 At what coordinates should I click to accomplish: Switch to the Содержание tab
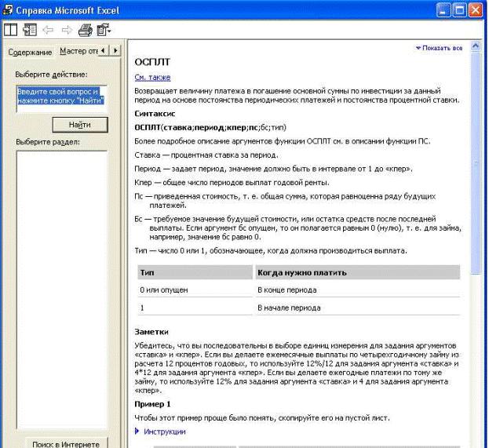point(30,52)
